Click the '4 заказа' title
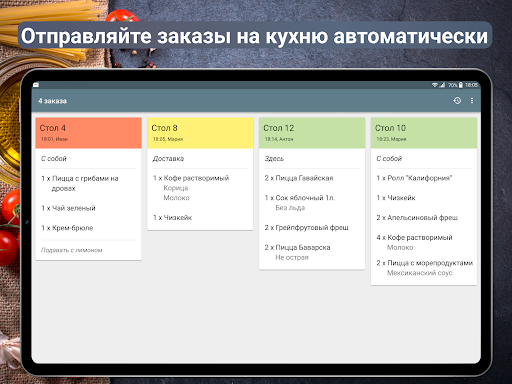 [x=52, y=101]
